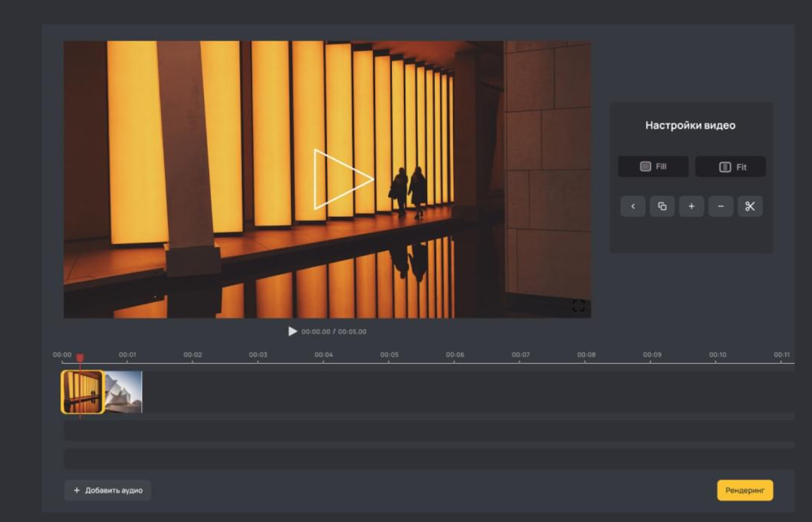The width and height of the screenshot is (812, 522).
Task: Click Добавить аудио button
Action: (107, 491)
